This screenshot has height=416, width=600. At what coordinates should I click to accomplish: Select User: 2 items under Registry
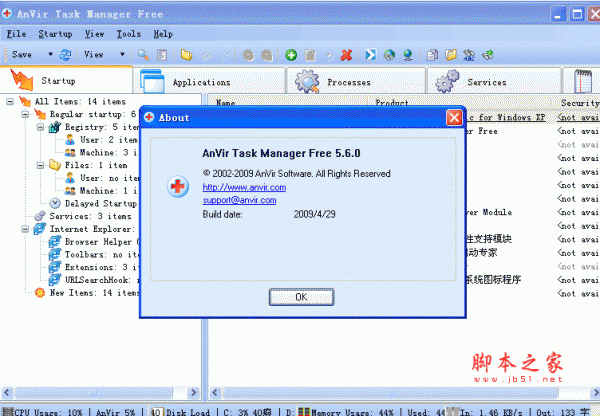[109, 140]
